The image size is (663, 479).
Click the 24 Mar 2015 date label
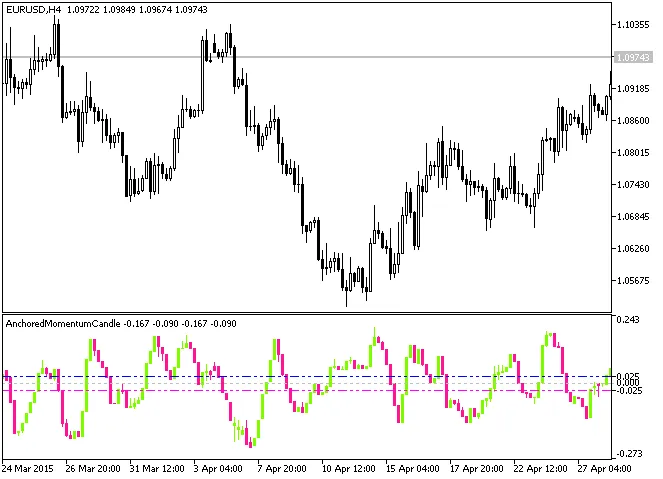30,467
